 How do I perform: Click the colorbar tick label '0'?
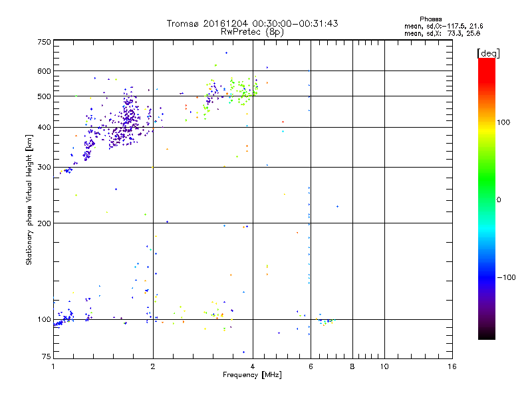pos(498,199)
